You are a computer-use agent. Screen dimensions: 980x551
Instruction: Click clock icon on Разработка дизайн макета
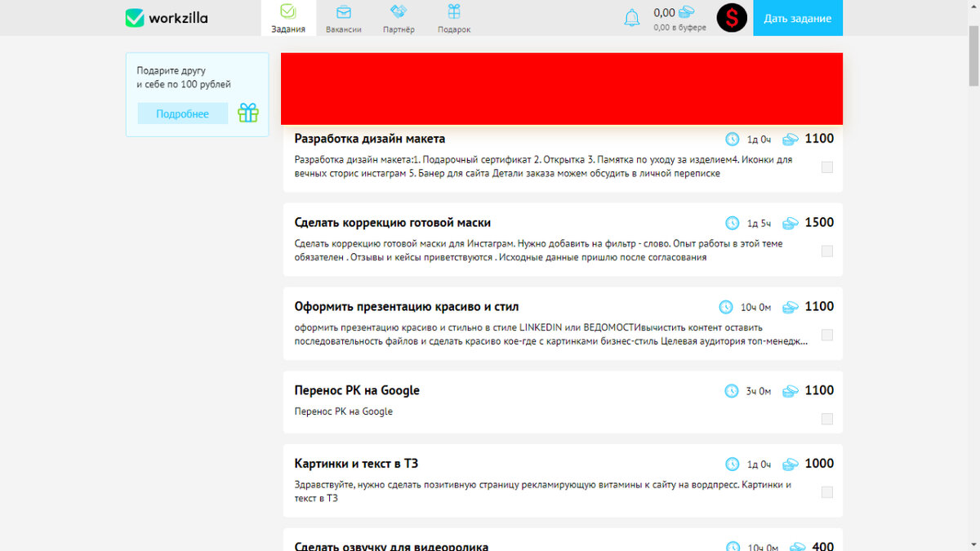coord(733,140)
